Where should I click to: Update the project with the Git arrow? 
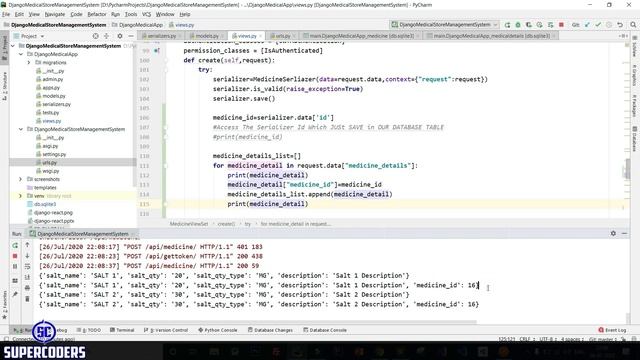tap(587, 25)
